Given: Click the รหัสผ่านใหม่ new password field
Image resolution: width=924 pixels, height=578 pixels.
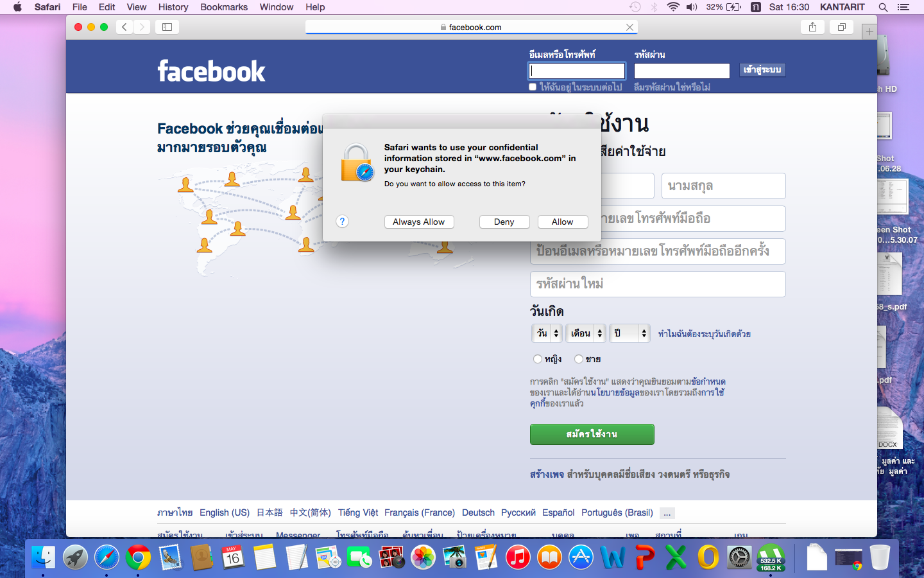Looking at the screenshot, I should pos(658,284).
